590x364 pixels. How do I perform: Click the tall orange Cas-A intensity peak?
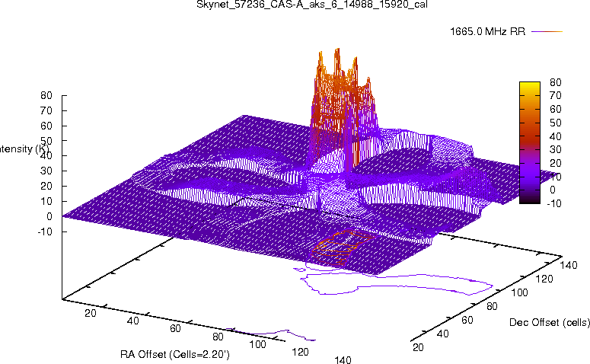[x=343, y=108]
